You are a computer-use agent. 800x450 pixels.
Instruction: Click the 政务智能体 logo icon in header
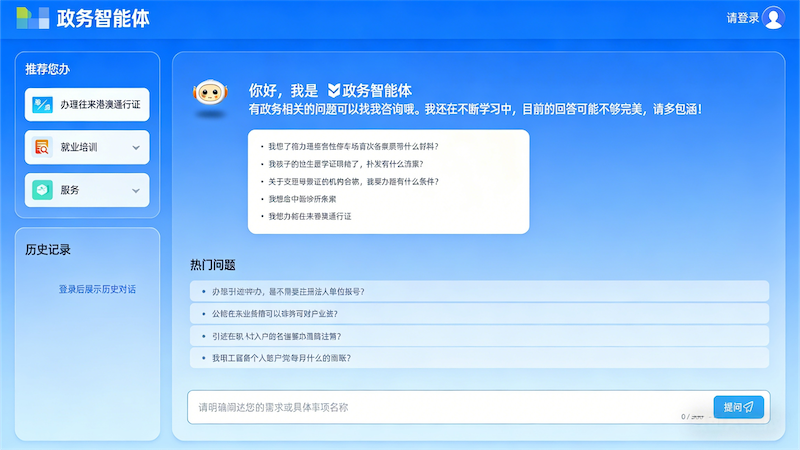(x=33, y=18)
